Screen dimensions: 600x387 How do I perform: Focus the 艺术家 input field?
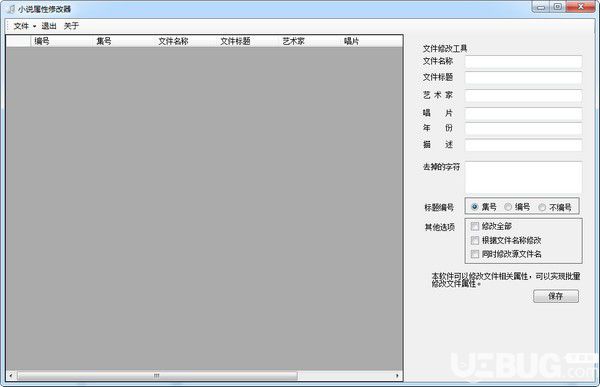click(523, 95)
